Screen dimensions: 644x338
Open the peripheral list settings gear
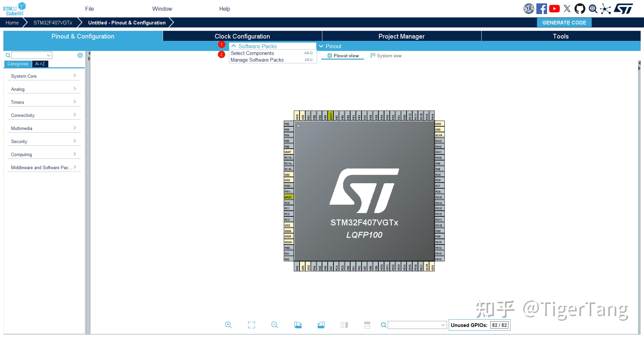pos(80,55)
